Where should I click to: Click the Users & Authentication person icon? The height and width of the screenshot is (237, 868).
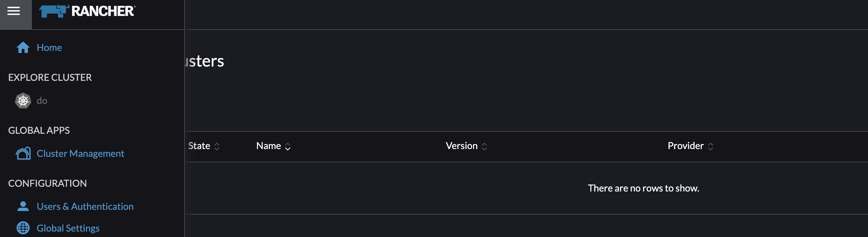click(x=22, y=205)
